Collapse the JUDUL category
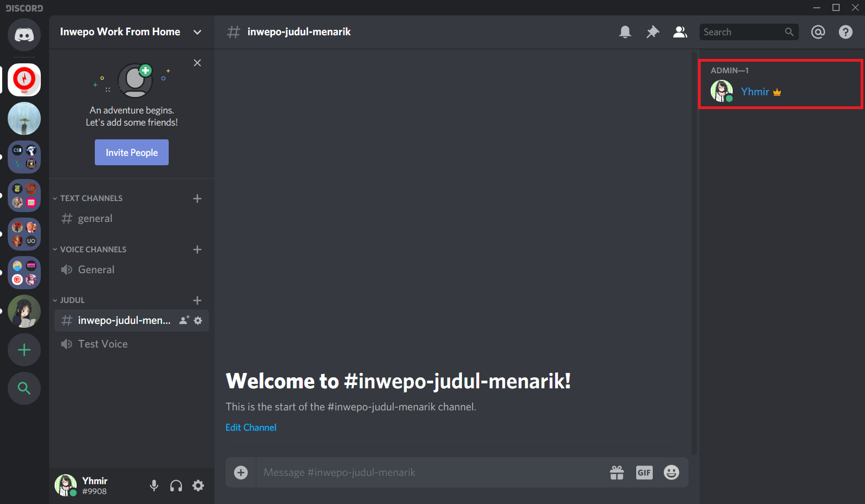This screenshot has width=865, height=504. coord(69,300)
